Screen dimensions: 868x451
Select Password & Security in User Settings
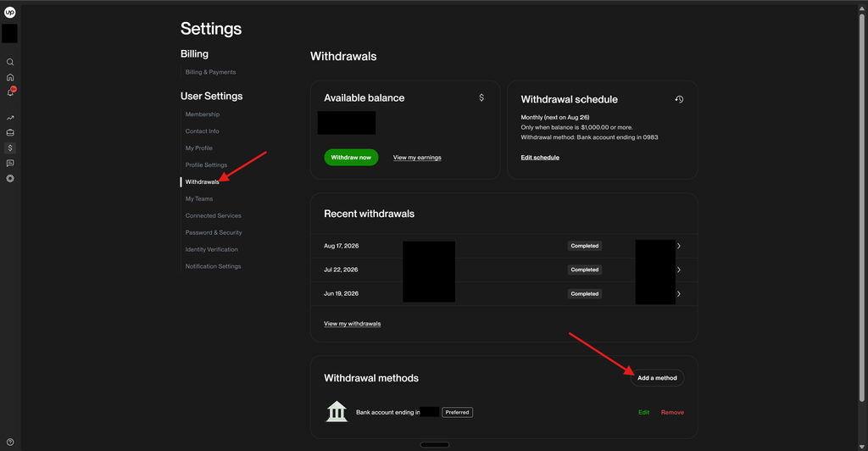pos(213,232)
